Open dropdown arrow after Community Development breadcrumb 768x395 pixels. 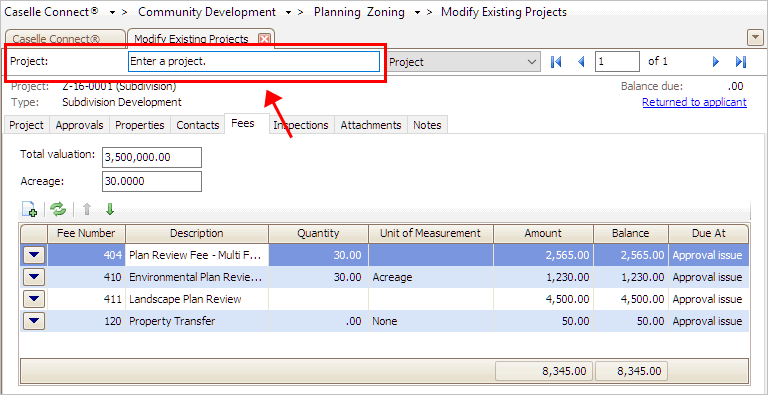pyautogui.click(x=288, y=13)
